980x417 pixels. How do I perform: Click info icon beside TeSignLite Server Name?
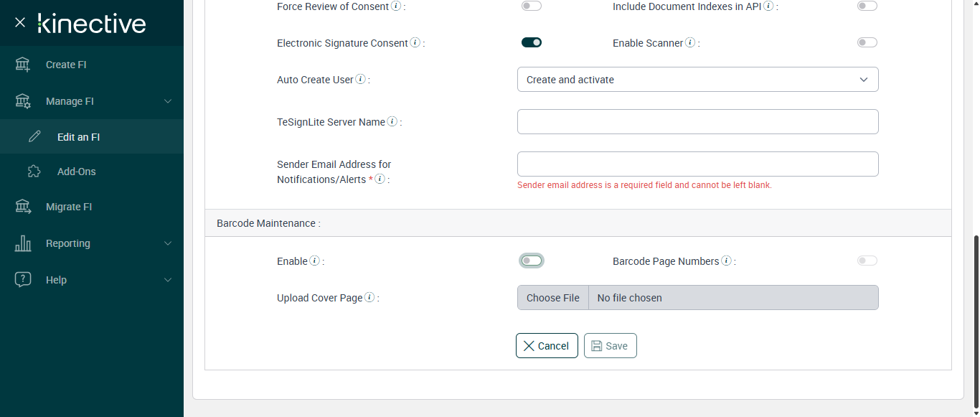[x=392, y=122]
